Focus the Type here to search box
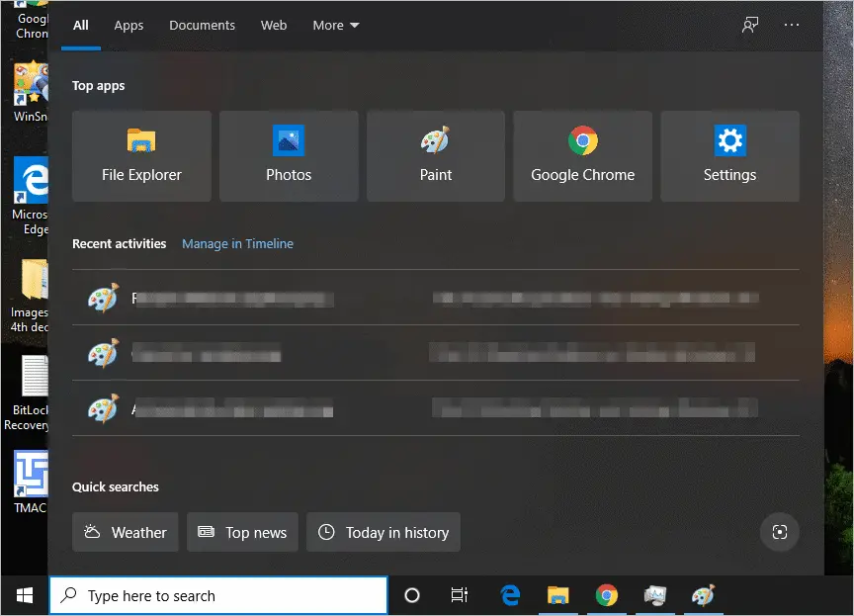The width and height of the screenshot is (854, 616). coord(218,595)
